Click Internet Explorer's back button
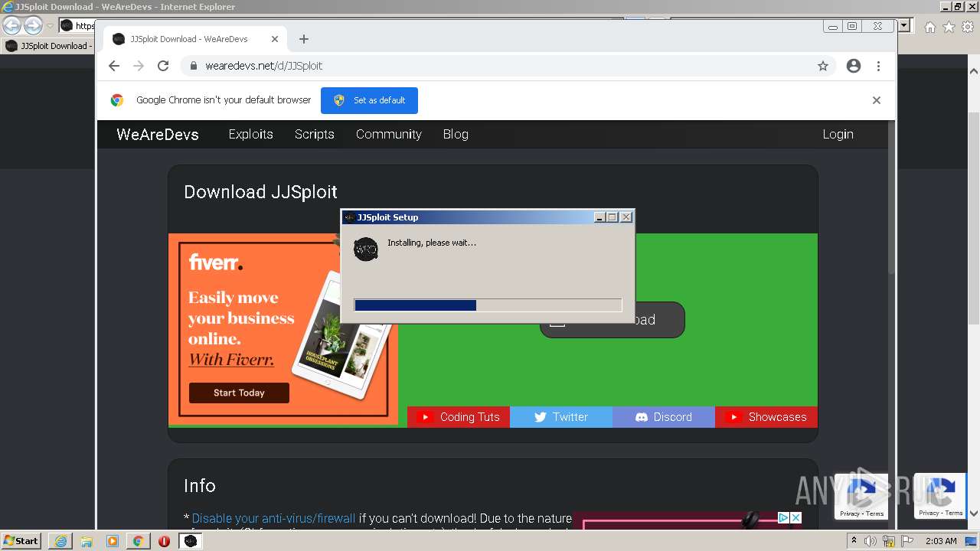This screenshot has height=551, width=980. 12,26
